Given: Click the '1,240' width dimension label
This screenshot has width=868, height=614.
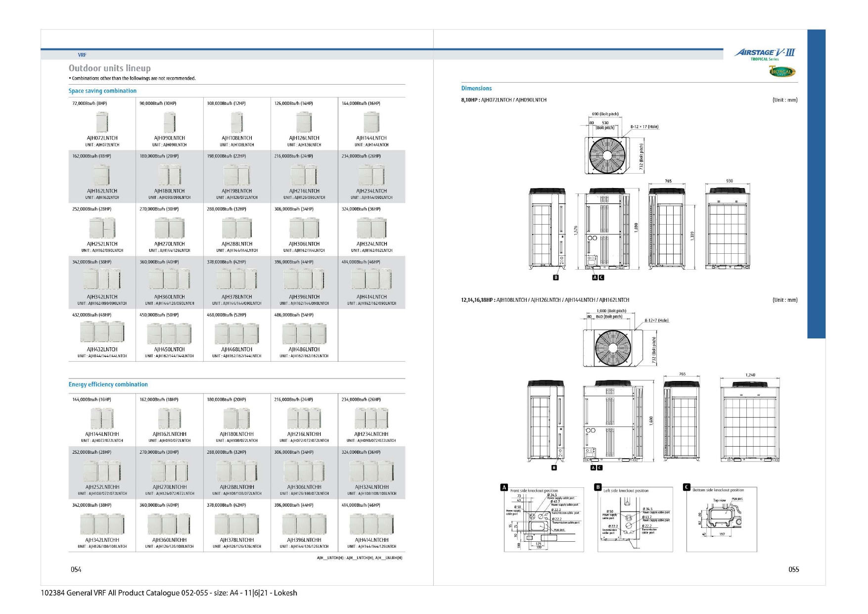Looking at the screenshot, I should [x=750, y=375].
